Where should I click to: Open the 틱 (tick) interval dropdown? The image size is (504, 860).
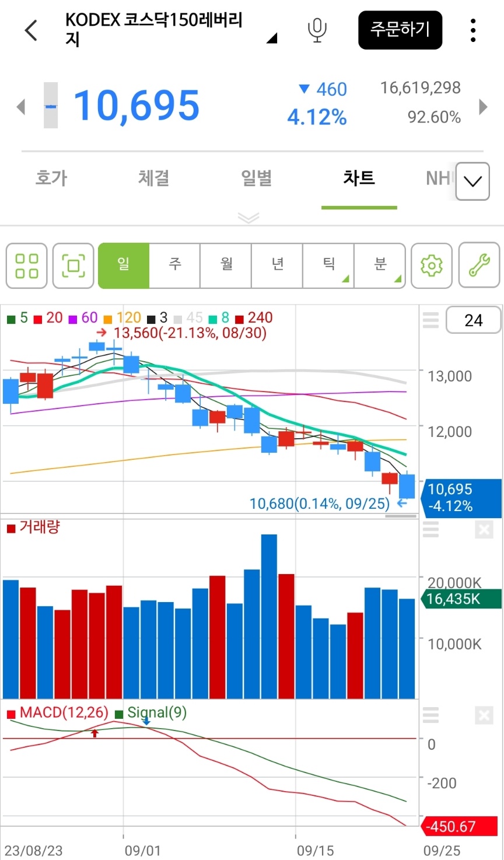coord(328,266)
